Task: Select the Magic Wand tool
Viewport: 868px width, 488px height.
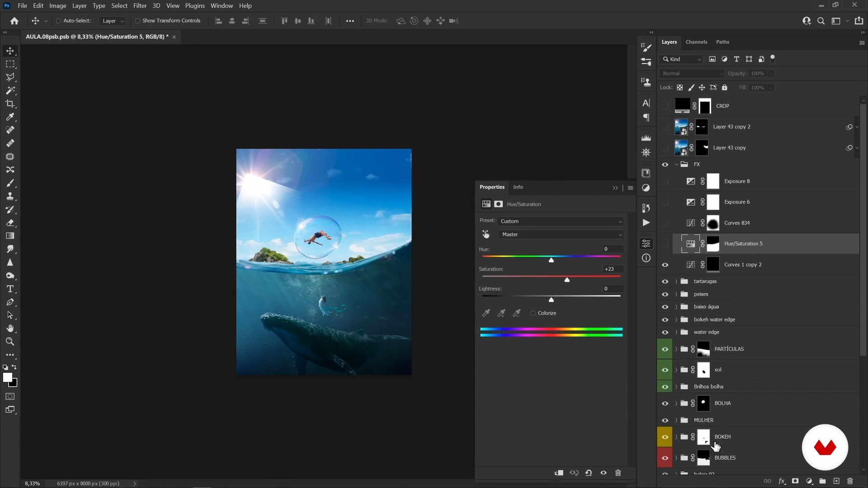Action: click(x=10, y=90)
